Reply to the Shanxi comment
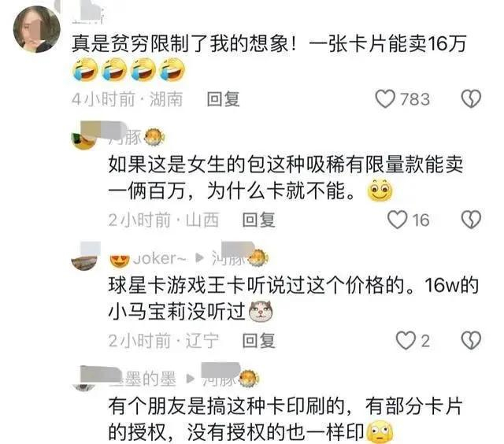The image size is (504, 444). 259,220
